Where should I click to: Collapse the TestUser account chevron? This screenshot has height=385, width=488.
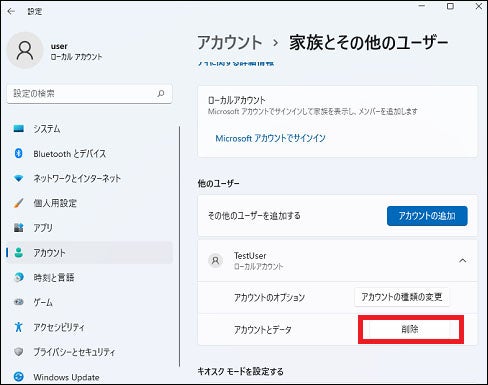pyautogui.click(x=463, y=260)
